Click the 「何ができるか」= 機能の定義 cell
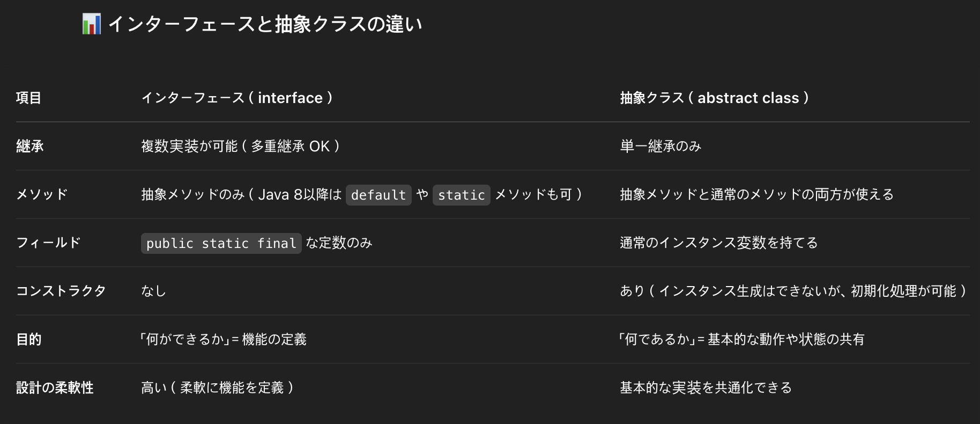Image resolution: width=980 pixels, height=424 pixels. click(x=224, y=339)
